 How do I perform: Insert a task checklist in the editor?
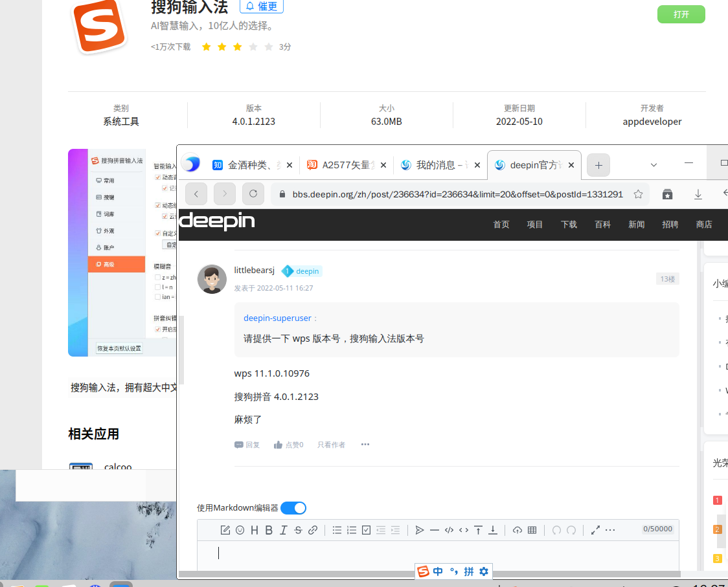coord(367,530)
